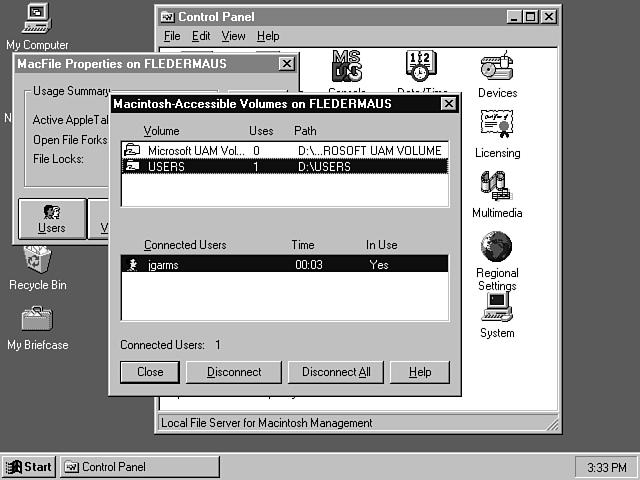Open the System icon
Screen dimensions: 640x480
497,306
